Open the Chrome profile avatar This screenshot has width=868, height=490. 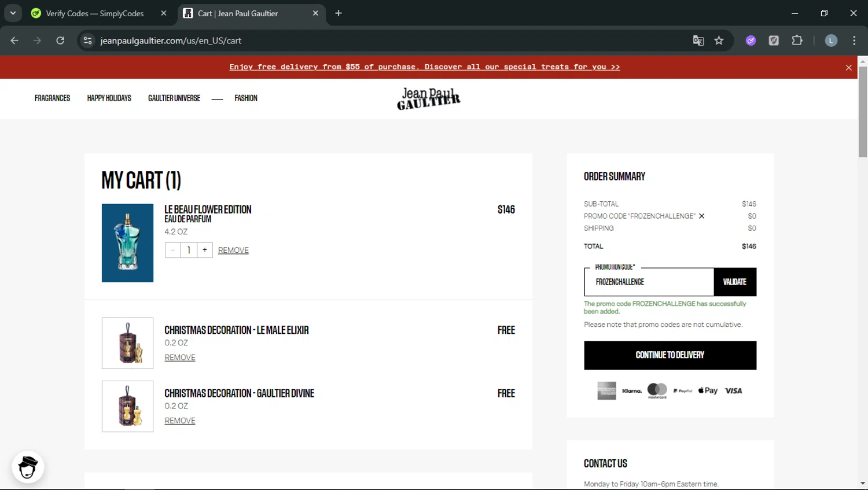831,40
